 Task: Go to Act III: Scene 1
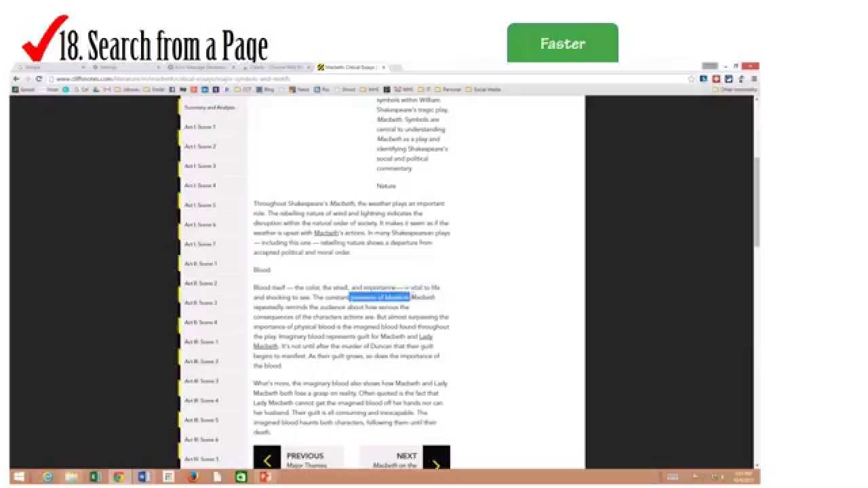[x=201, y=342]
